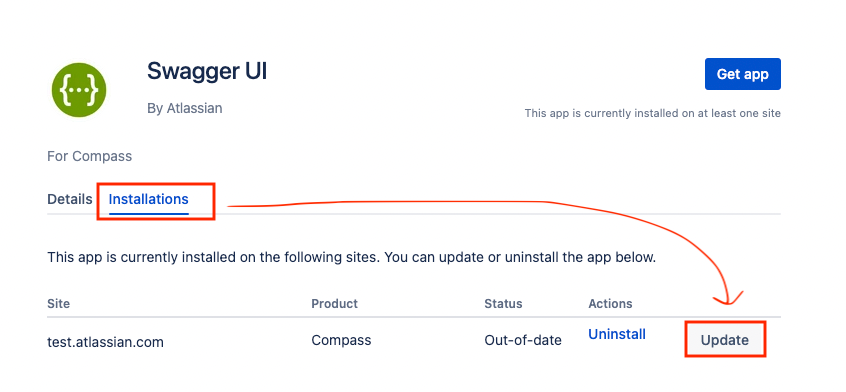Image resolution: width=846 pixels, height=392 pixels.
Task: Click the green Swagger UI app logo
Action: pos(79,90)
